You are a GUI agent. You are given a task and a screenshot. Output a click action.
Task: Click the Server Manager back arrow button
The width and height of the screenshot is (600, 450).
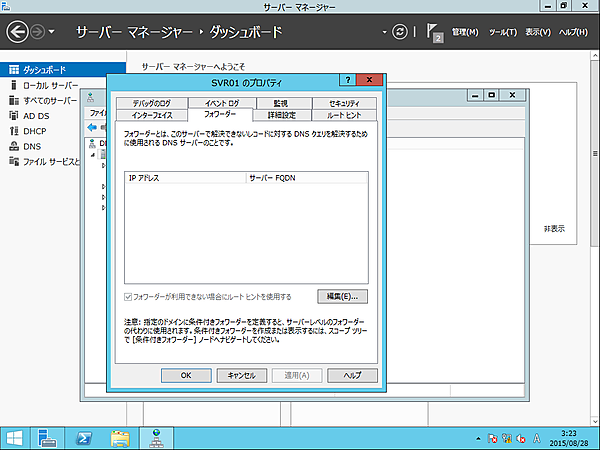[x=17, y=32]
